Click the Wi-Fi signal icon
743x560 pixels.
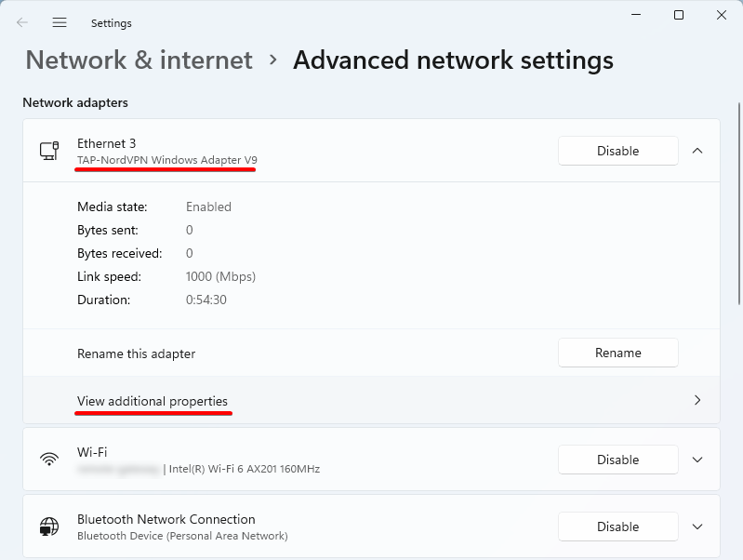tap(49, 460)
